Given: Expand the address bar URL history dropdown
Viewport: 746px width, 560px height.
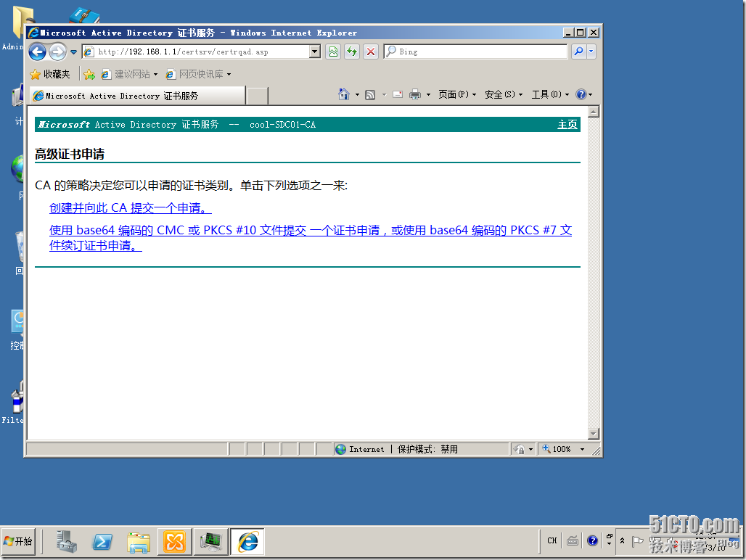Looking at the screenshot, I should point(313,52).
